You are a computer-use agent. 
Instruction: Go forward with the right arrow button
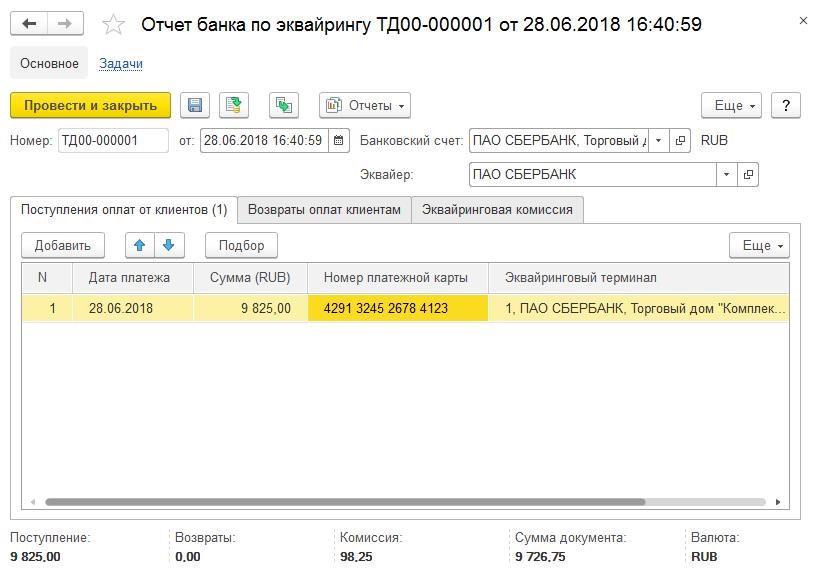click(x=65, y=24)
